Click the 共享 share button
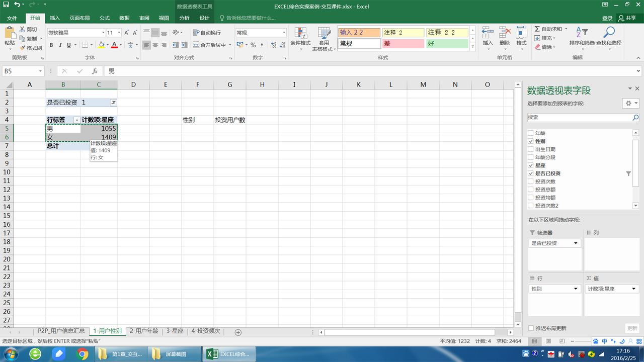Image resolution: width=644 pixels, height=362 pixels. [627, 18]
